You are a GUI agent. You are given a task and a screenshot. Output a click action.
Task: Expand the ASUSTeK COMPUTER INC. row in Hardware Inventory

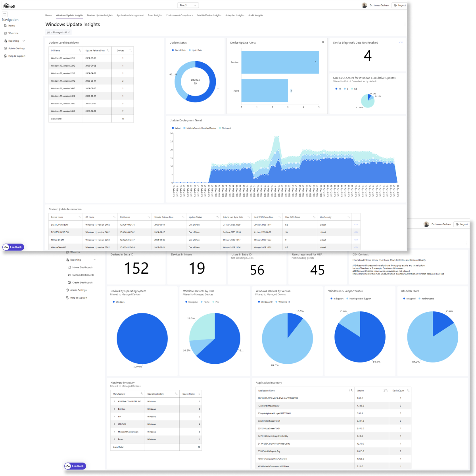pos(115,401)
